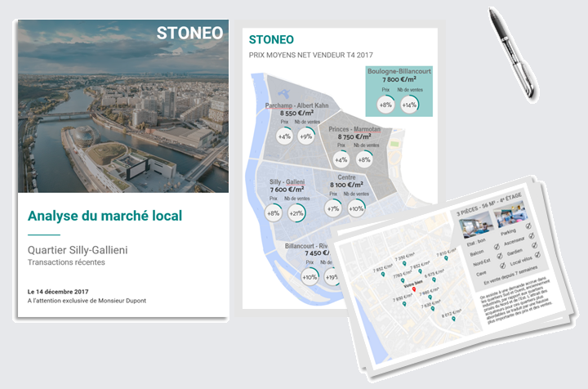Click the Centre +7% price gauge

coord(333,208)
